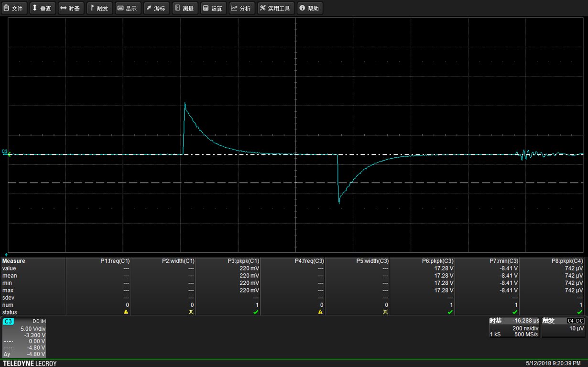Open the 触发 (Trigger) menu
This screenshot has height=367, width=588.
coord(99,8)
